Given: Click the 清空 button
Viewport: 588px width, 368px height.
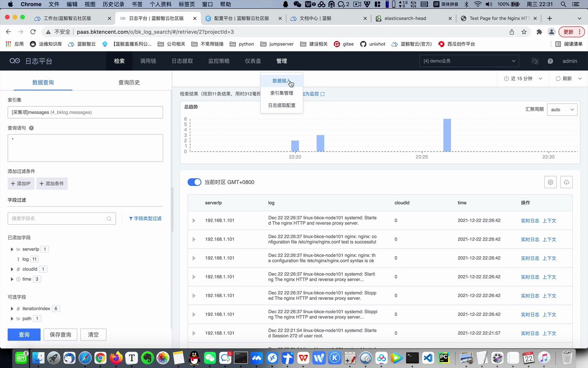Looking at the screenshot, I should click(93, 335).
